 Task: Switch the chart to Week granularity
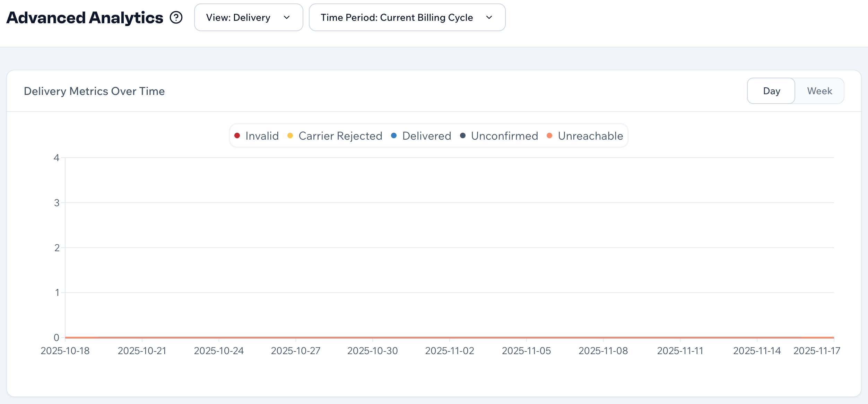point(819,91)
